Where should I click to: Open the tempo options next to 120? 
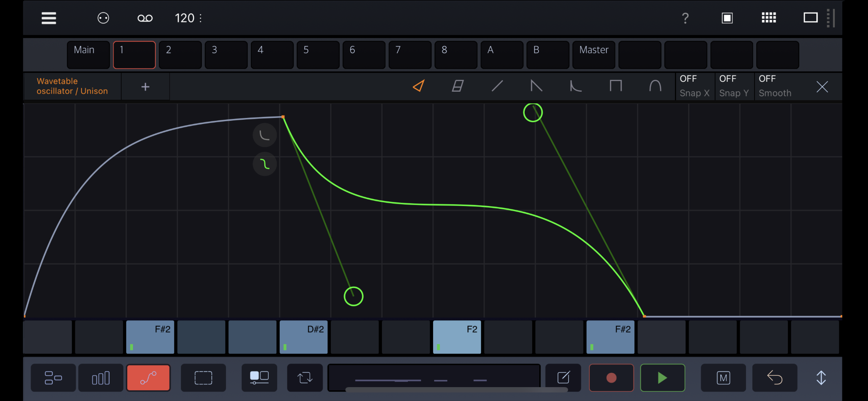click(x=201, y=18)
